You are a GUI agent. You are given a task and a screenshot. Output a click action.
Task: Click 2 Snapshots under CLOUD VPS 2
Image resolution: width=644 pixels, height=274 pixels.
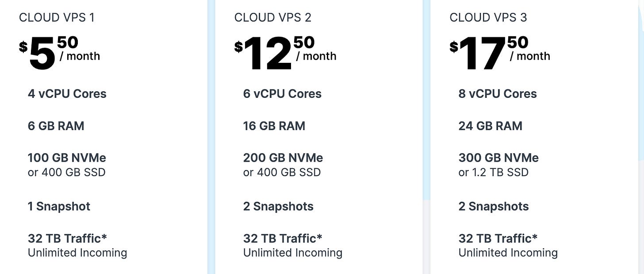[x=278, y=206]
